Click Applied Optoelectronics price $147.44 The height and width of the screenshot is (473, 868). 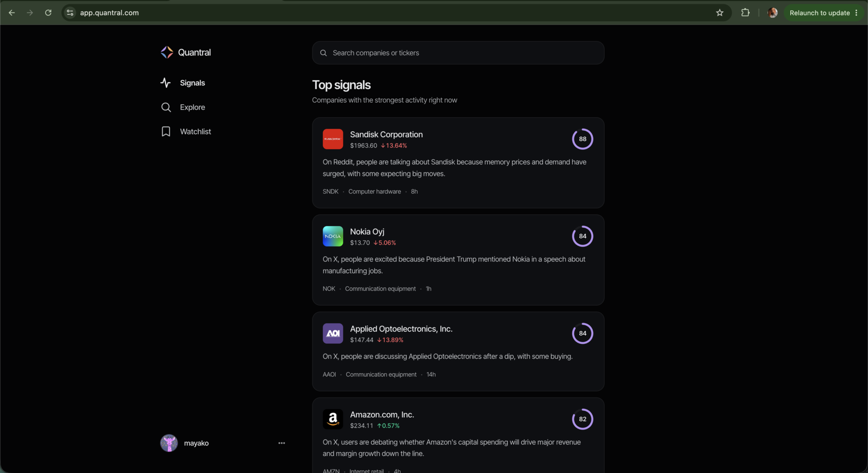[x=362, y=340]
